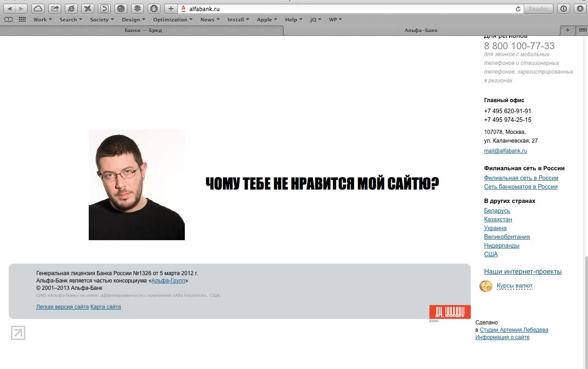Open Филиальная сеть в России link
588x369 pixels.
521,178
